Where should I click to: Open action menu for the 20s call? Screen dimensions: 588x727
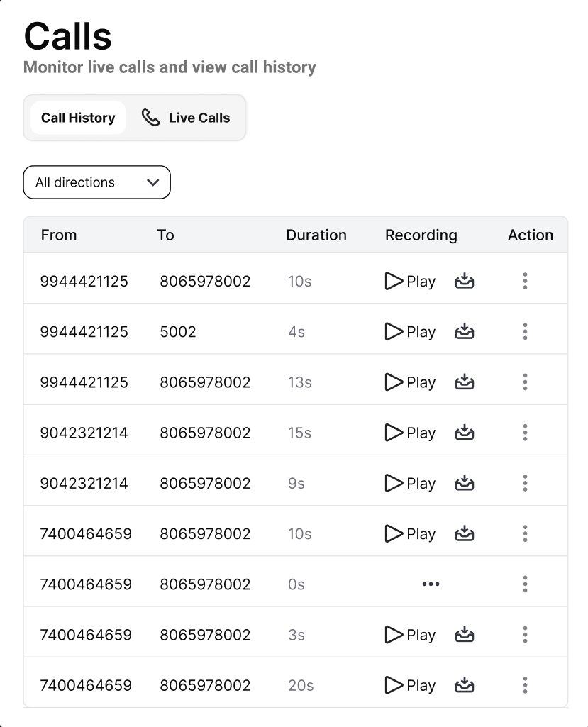pos(525,685)
